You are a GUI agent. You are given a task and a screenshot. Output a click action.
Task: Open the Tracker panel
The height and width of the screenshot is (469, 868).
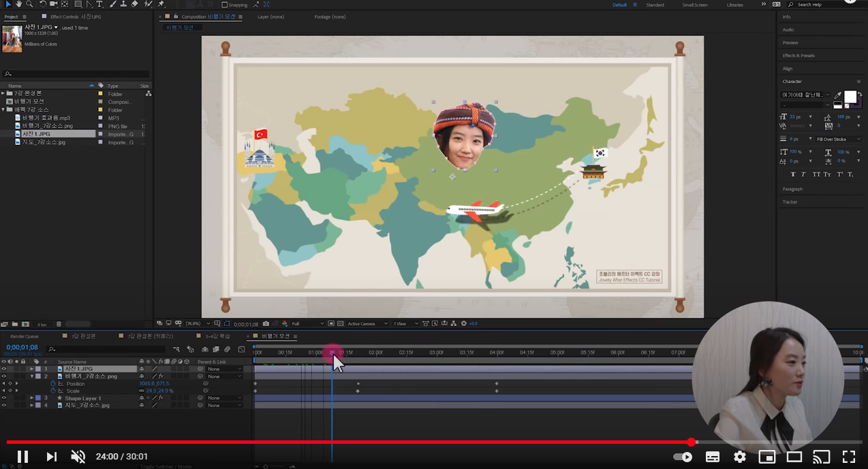(x=790, y=202)
